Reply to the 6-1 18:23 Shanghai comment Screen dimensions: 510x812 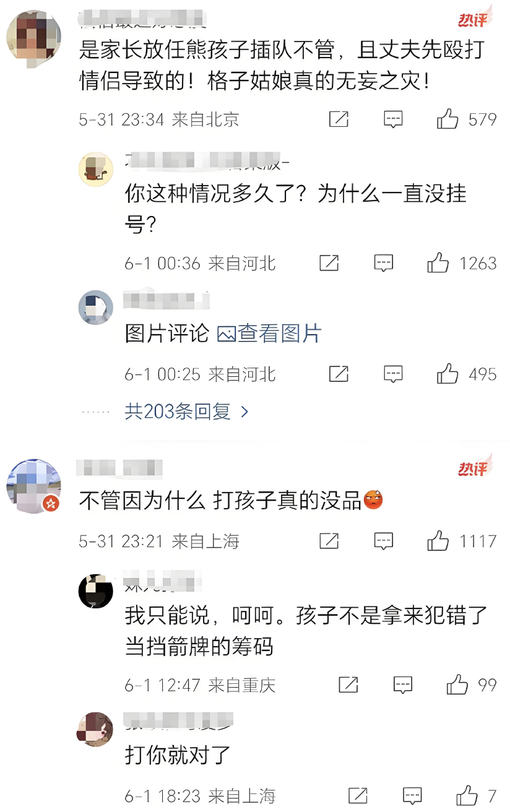[412, 796]
